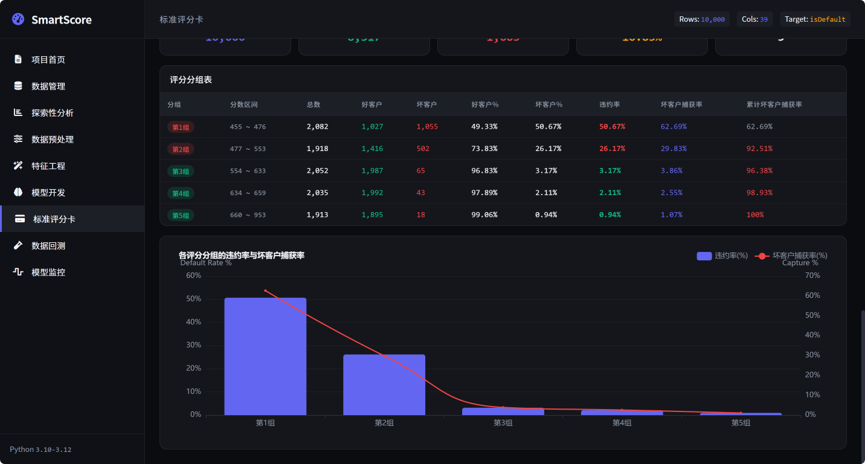The width and height of the screenshot is (865, 464).
Task: Click the chart title 各评分分组的违约率与坏客户捕获率
Action: point(242,255)
